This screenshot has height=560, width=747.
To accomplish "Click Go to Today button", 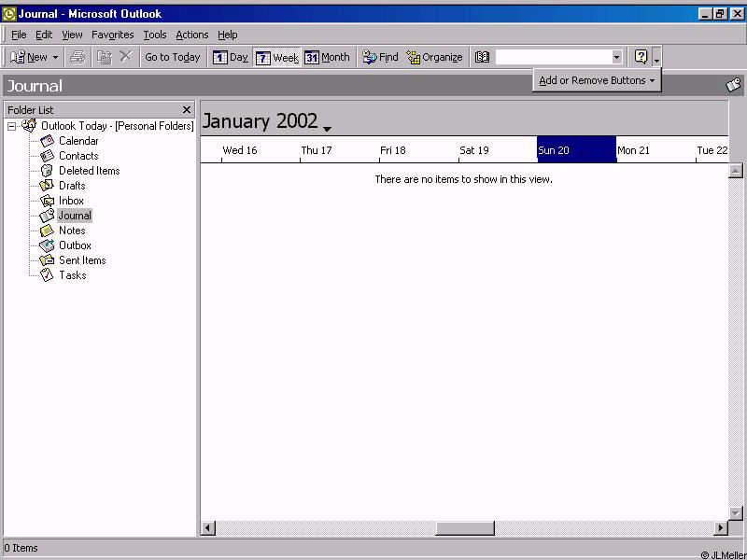I will point(173,57).
